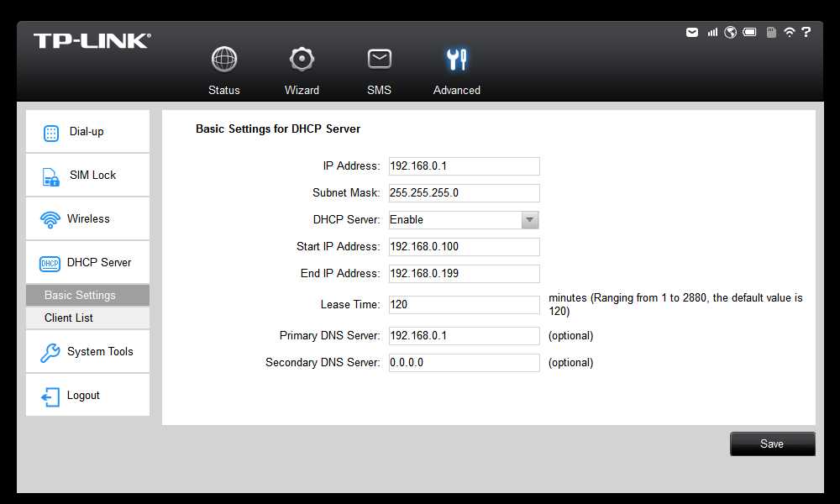The height and width of the screenshot is (504, 840).
Task: Click the Wi-Fi status icon in header
Action: pos(789,32)
